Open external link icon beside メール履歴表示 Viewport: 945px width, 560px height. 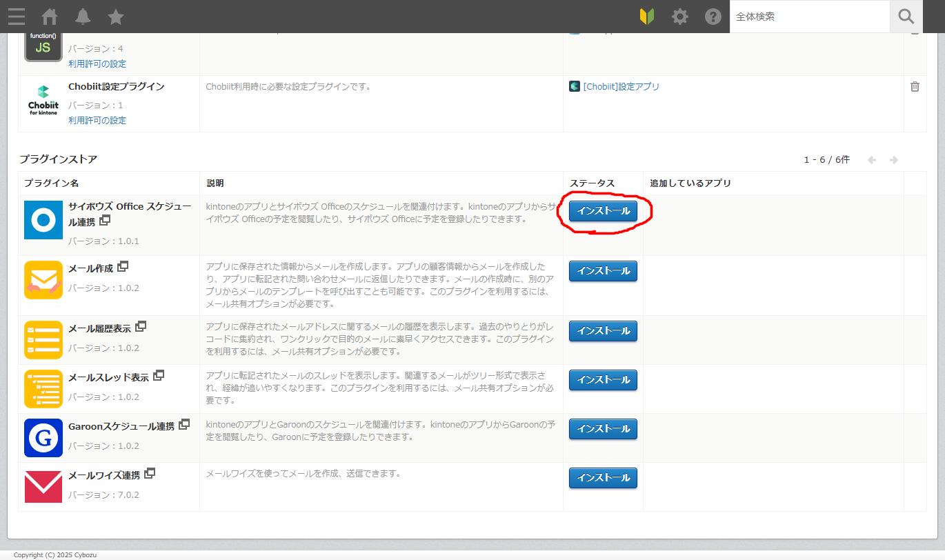[141, 326]
